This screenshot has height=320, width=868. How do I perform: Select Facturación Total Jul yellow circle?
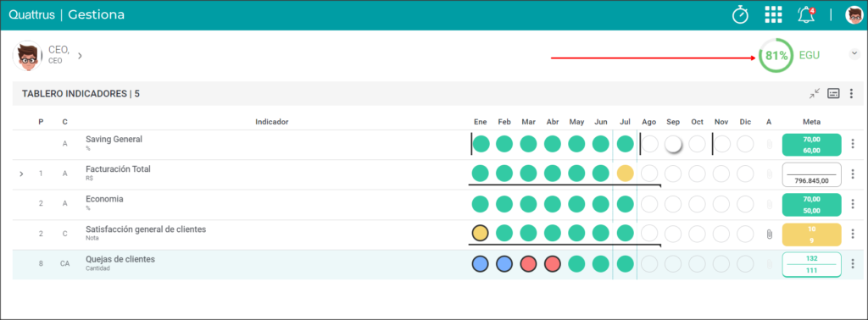[625, 174]
